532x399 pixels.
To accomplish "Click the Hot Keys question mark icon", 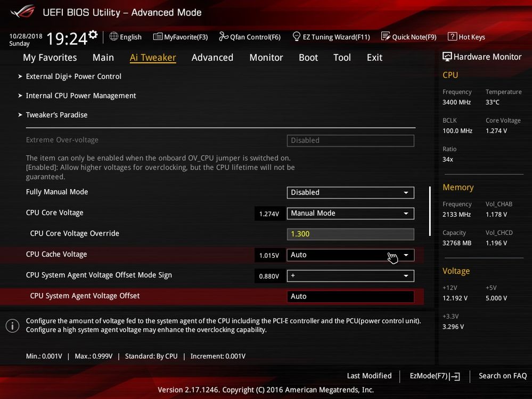I will [452, 37].
